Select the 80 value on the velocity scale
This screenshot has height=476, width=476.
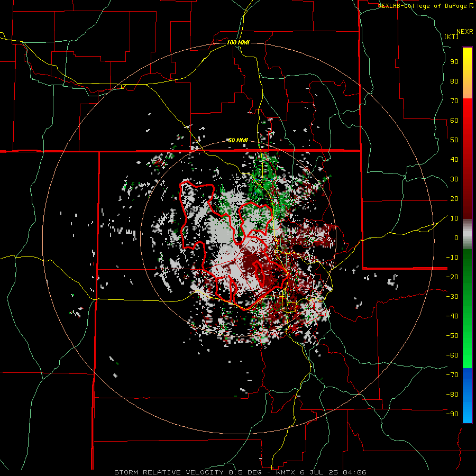coord(454,81)
